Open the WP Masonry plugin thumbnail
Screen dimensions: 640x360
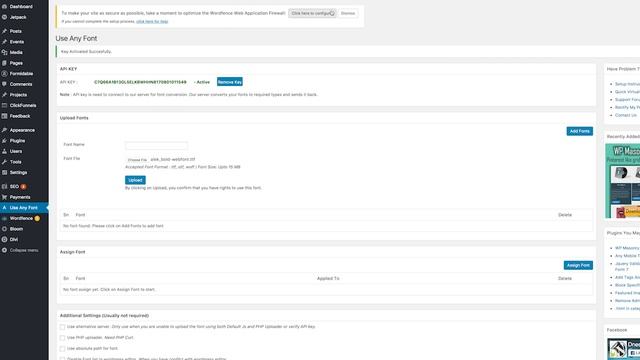[622, 181]
